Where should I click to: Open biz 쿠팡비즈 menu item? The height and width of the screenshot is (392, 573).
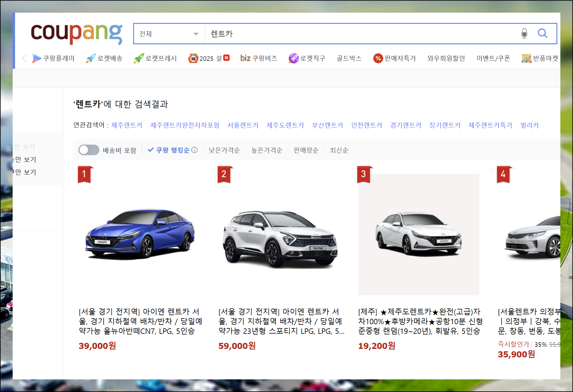[259, 58]
